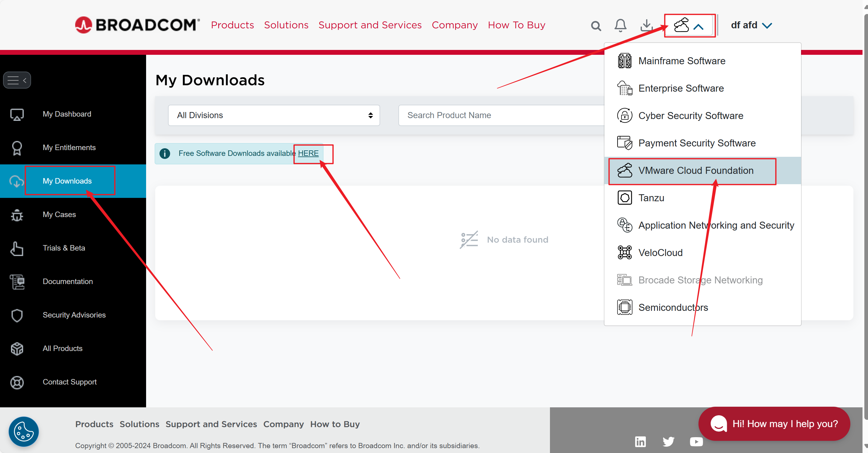Collapse the sidebar with hamburger toggle
The height and width of the screenshot is (453, 868).
tap(17, 80)
